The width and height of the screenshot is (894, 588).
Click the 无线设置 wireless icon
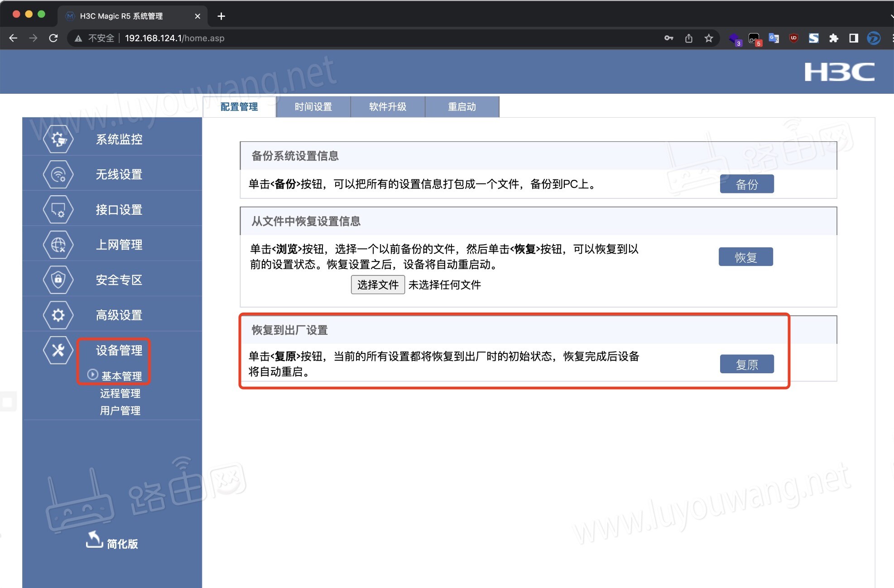(x=58, y=174)
